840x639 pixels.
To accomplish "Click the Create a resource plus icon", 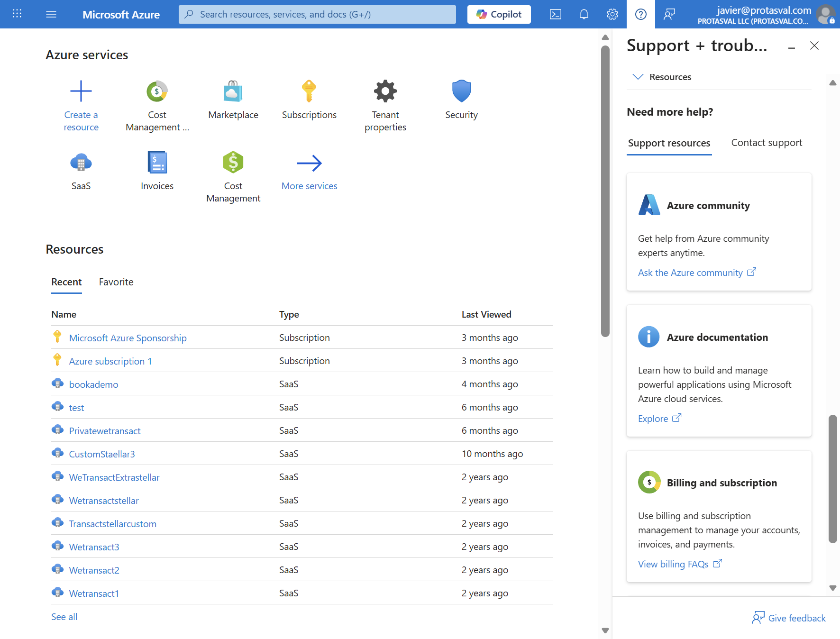I will [81, 91].
